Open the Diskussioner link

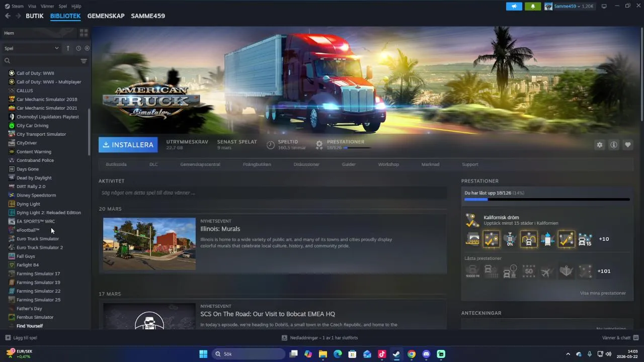(306, 164)
